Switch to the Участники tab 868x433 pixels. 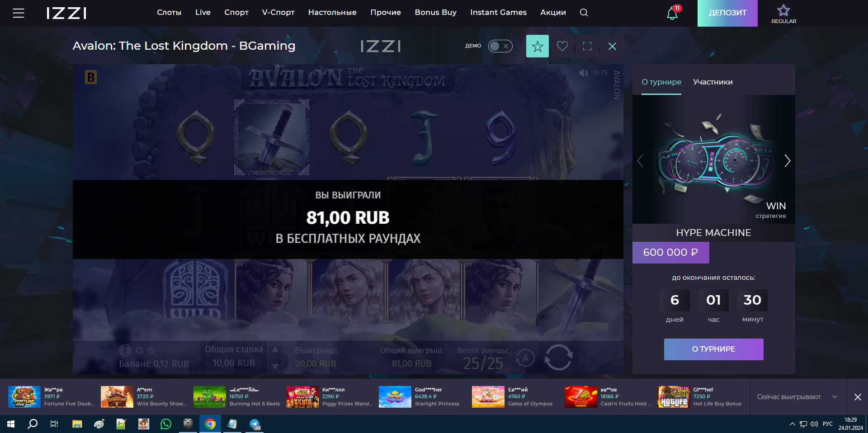[x=713, y=82]
